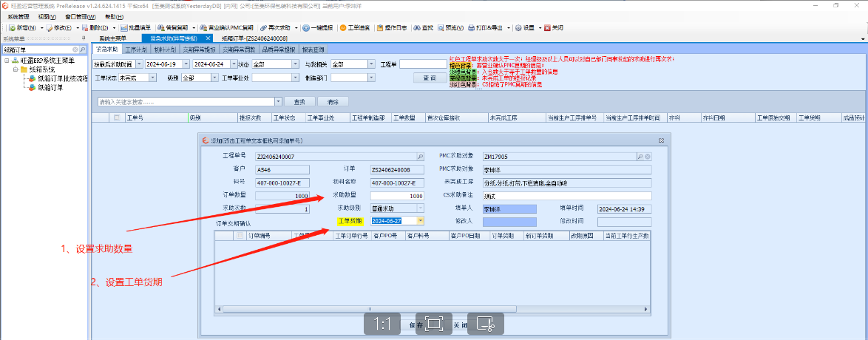
Task: Click the clear icon in PMC求助对象 field
Action: [648, 157]
